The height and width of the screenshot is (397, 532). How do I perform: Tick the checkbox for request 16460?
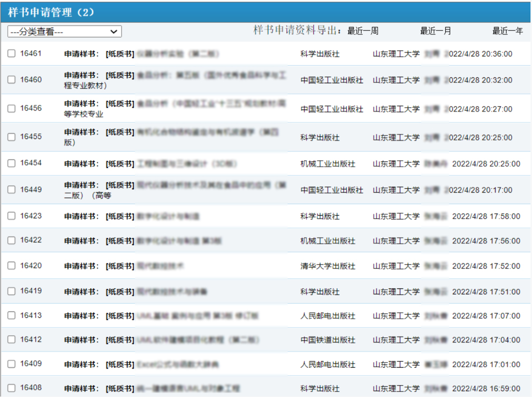11,80
